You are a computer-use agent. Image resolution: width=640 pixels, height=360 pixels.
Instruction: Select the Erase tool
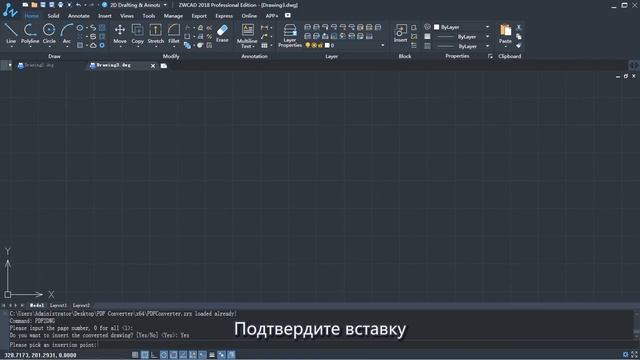point(222,33)
